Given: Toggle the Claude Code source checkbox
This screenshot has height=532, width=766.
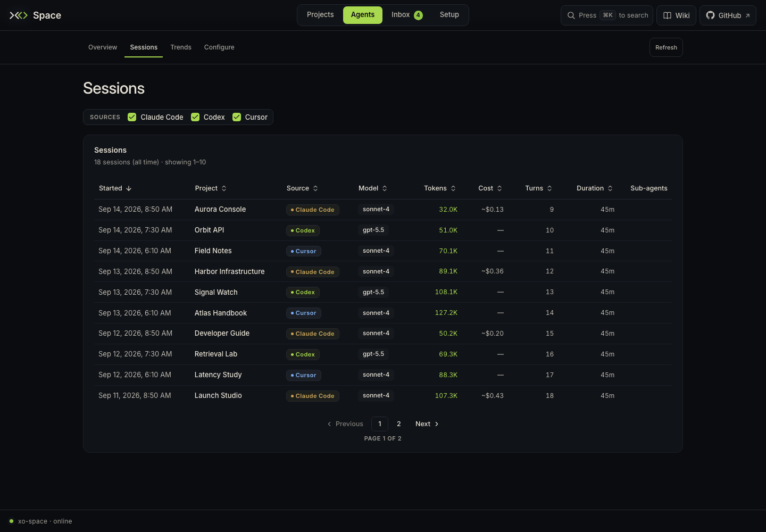Looking at the screenshot, I should 132,117.
